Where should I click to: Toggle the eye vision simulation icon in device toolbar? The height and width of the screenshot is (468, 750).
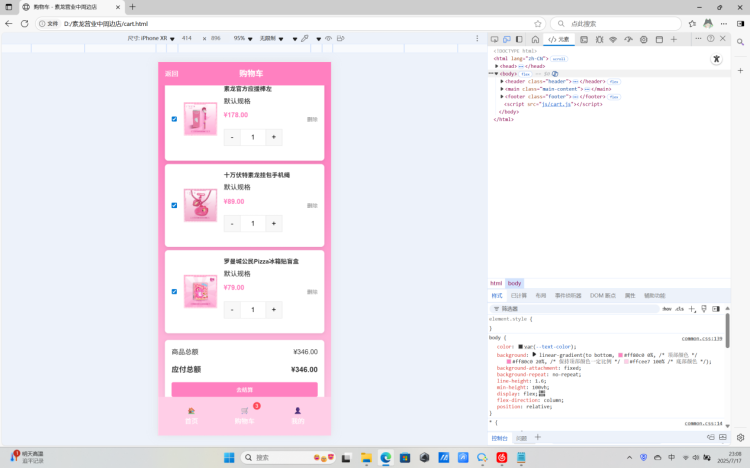pos(329,38)
